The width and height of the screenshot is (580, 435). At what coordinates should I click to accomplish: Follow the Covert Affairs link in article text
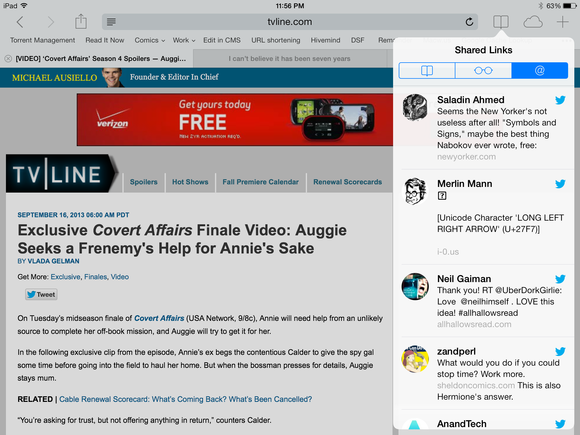pyautogui.click(x=159, y=318)
